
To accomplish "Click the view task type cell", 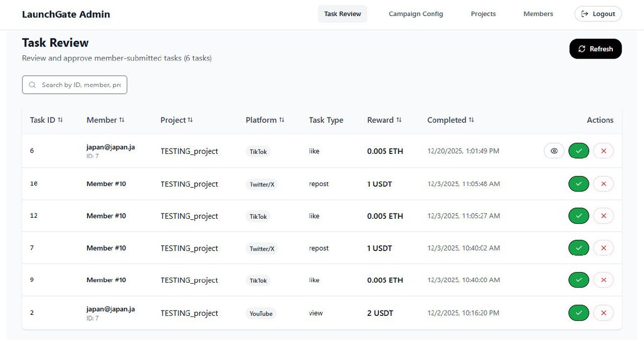I will point(316,313).
